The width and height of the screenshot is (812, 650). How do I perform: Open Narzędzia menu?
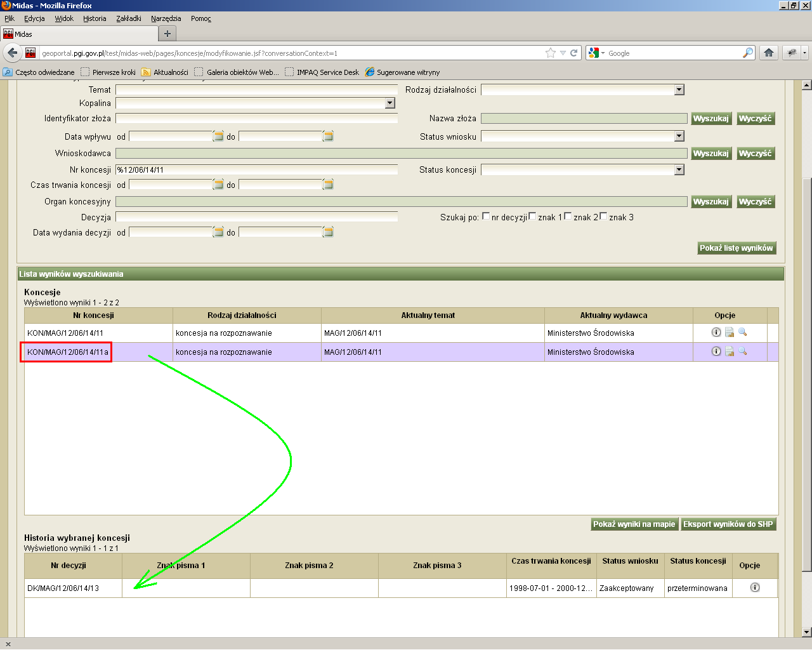pos(166,18)
